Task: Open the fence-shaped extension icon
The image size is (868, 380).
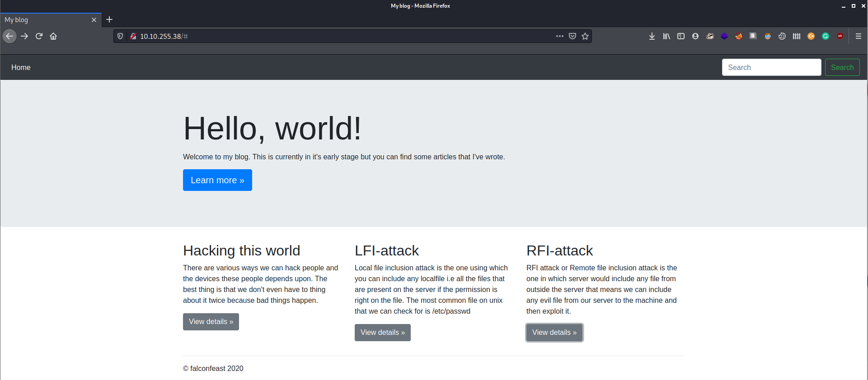Action: [x=797, y=36]
